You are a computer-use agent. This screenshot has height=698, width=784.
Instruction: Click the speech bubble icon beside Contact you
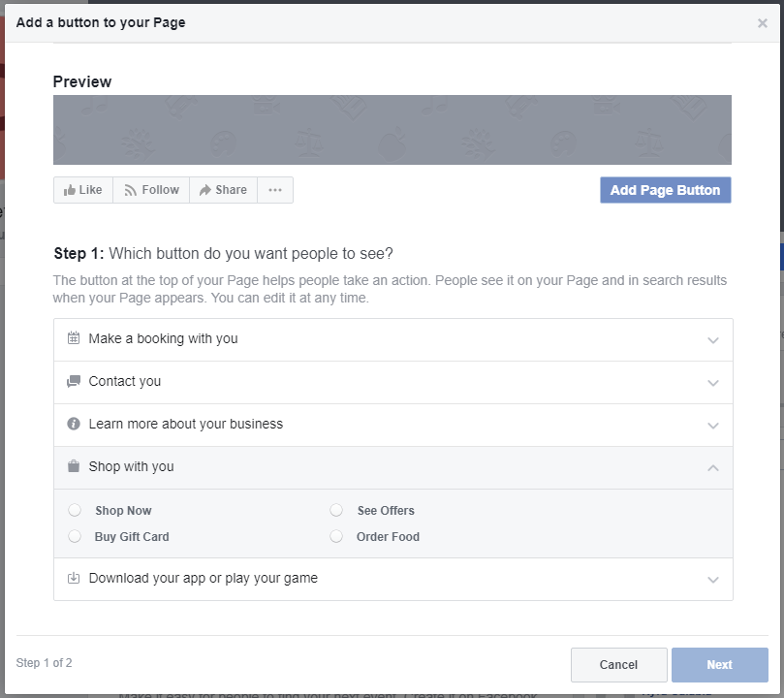coord(74,382)
